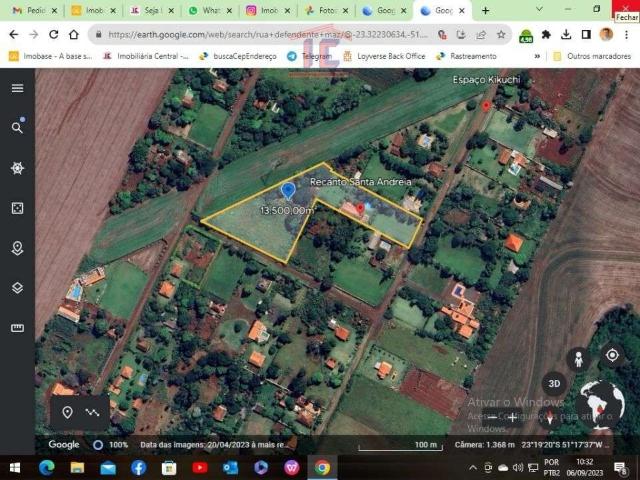The height and width of the screenshot is (480, 640).
Task: Open the Outros marcadores bookmarks folder
Action: point(593,56)
